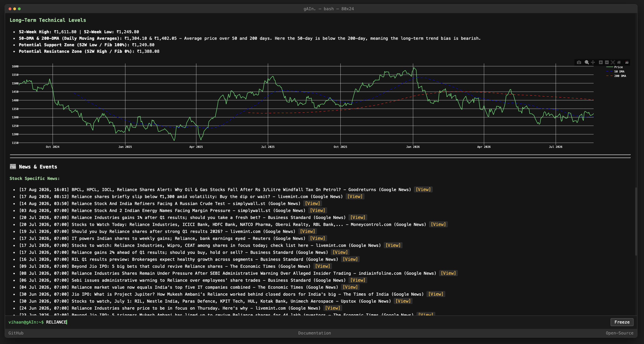Open [View] for Russian Crude Test article

[x=312, y=204]
